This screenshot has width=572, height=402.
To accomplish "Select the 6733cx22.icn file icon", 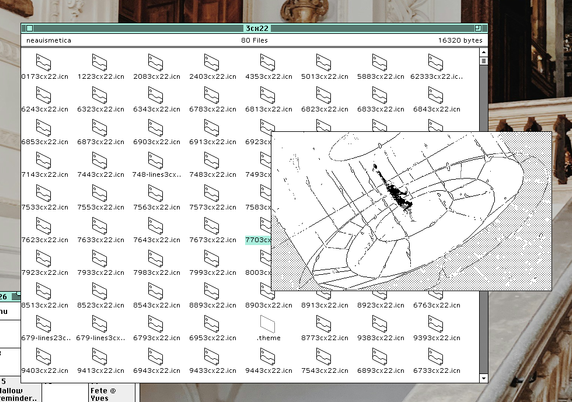I will 435,357.
